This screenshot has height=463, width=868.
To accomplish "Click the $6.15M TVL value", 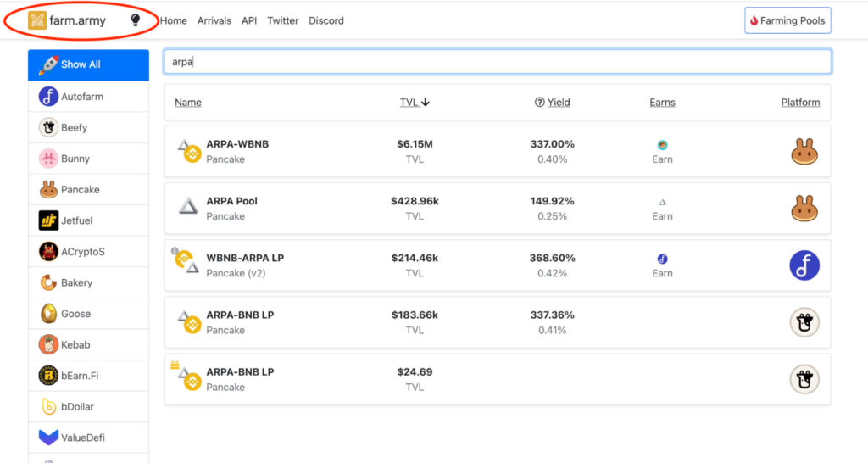I will (x=415, y=144).
